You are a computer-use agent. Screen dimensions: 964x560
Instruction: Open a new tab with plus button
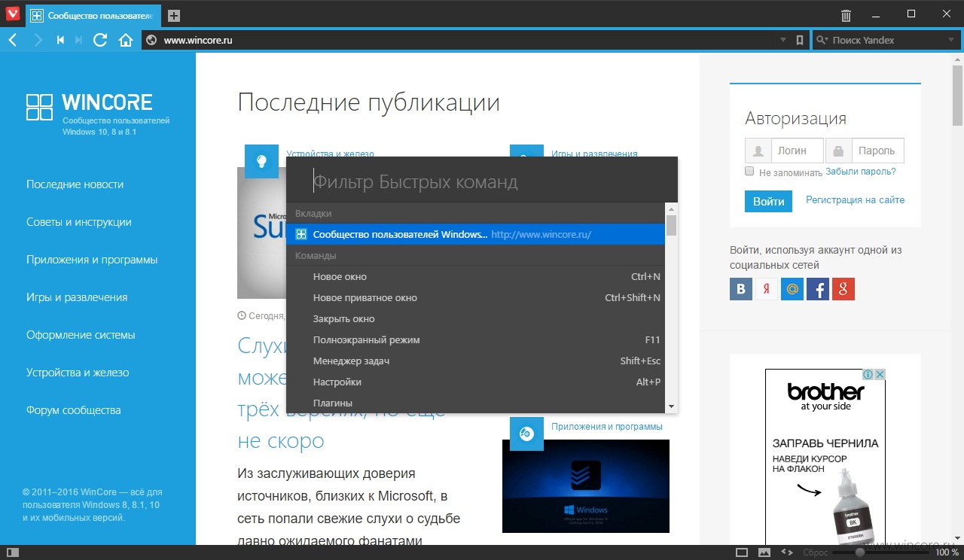tap(174, 16)
